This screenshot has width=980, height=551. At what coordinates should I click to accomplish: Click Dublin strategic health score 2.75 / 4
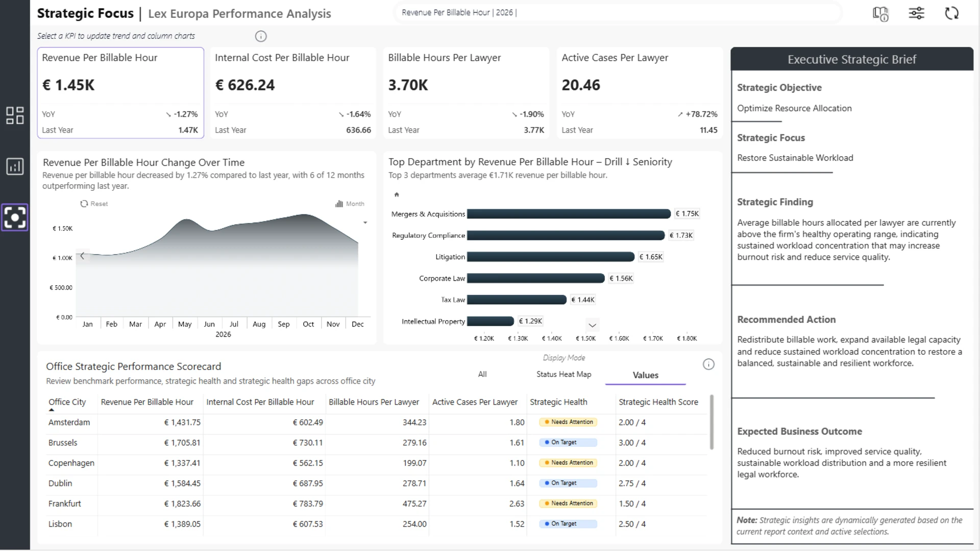pos(632,483)
